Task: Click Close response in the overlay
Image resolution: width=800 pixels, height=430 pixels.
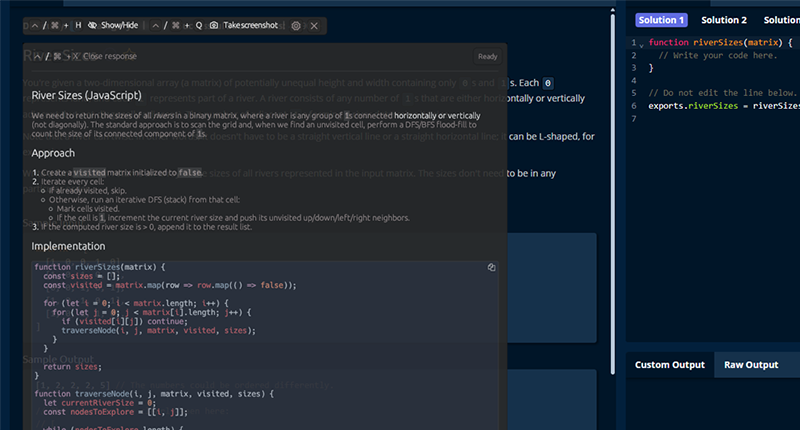Action: point(106,57)
